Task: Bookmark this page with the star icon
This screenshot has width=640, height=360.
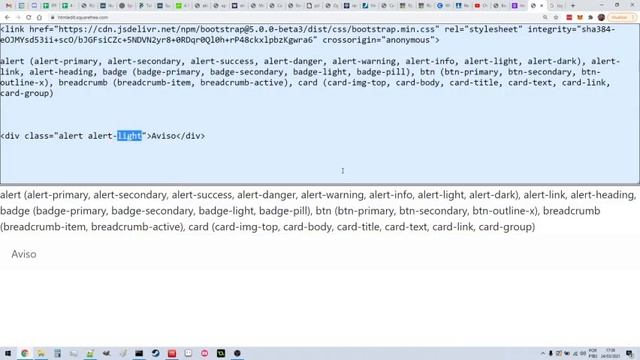Action: 556,18
